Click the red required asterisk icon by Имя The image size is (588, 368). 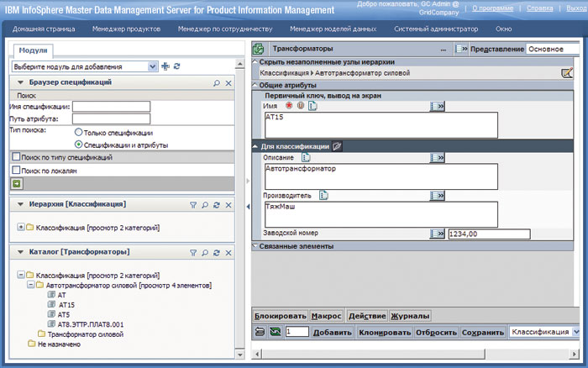tap(289, 106)
